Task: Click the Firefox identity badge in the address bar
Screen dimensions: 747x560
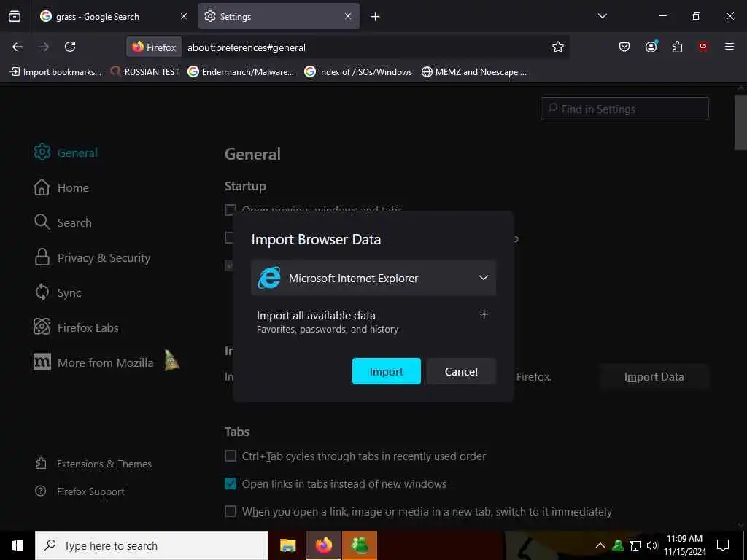Action: click(154, 47)
